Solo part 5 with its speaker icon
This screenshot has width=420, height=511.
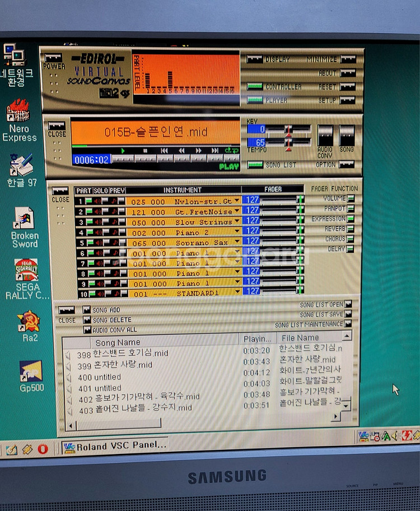point(99,243)
